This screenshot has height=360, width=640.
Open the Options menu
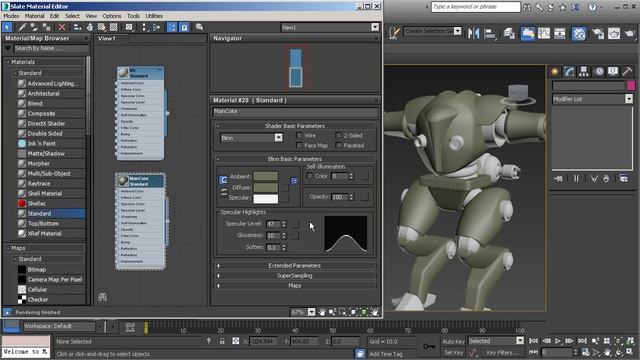pyautogui.click(x=112, y=16)
